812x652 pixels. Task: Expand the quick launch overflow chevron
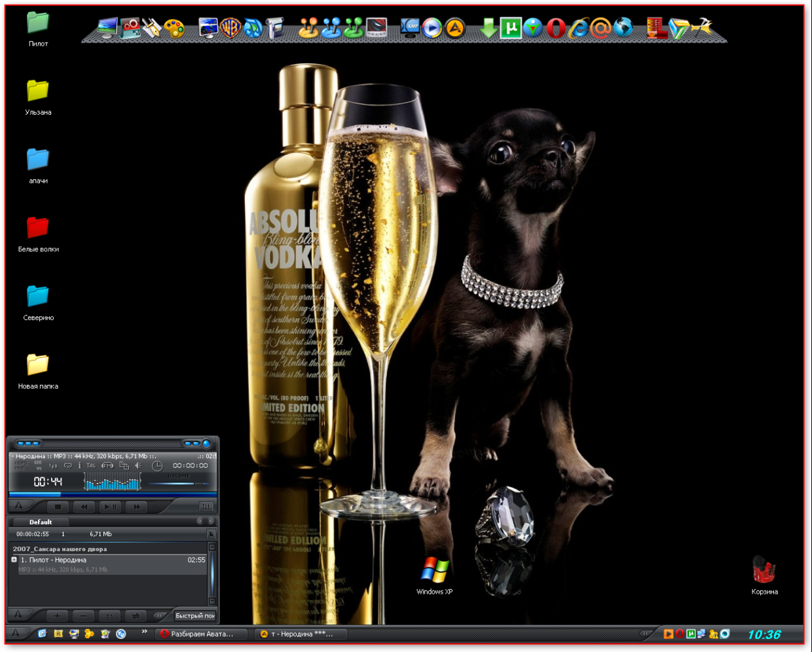144,632
